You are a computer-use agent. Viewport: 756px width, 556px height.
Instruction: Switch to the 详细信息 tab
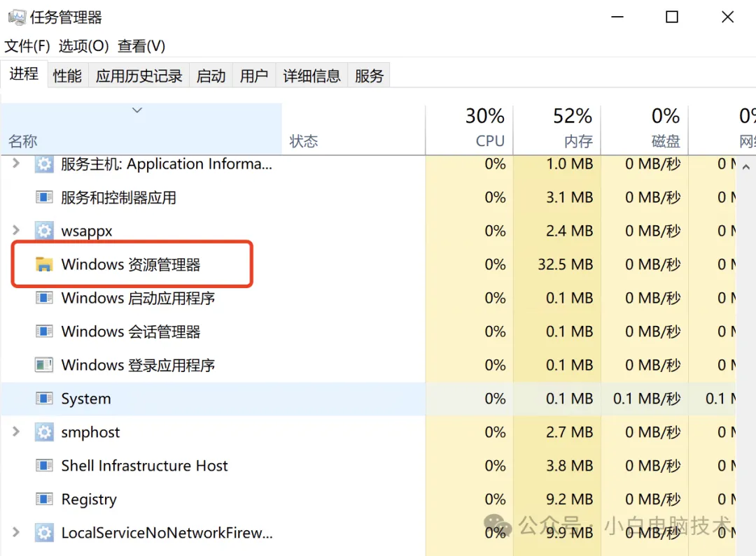point(311,76)
